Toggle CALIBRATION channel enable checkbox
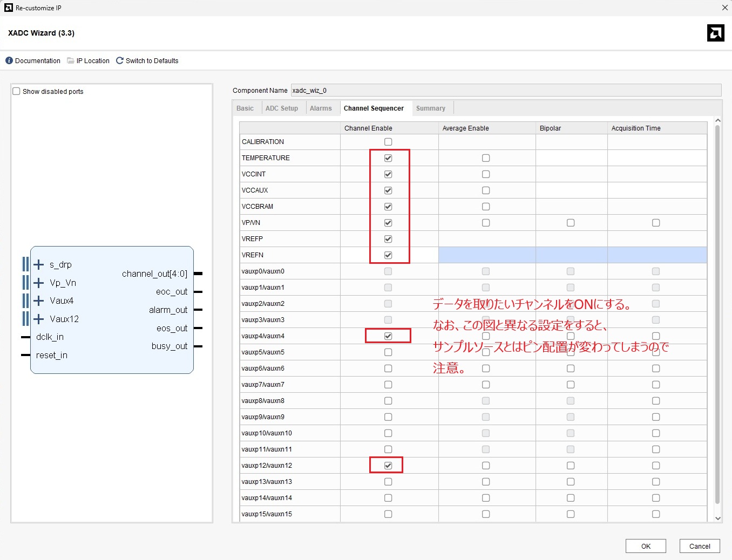The width and height of the screenshot is (732, 560). pyautogui.click(x=388, y=142)
